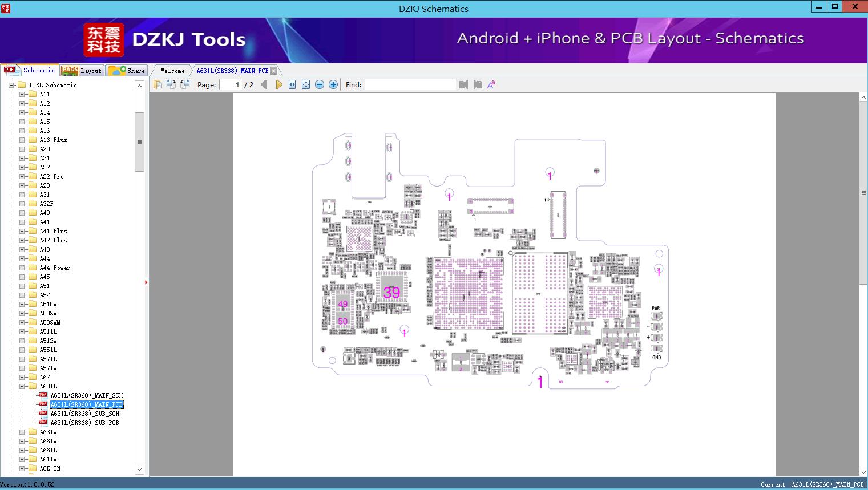Select the A62 folder

45,377
